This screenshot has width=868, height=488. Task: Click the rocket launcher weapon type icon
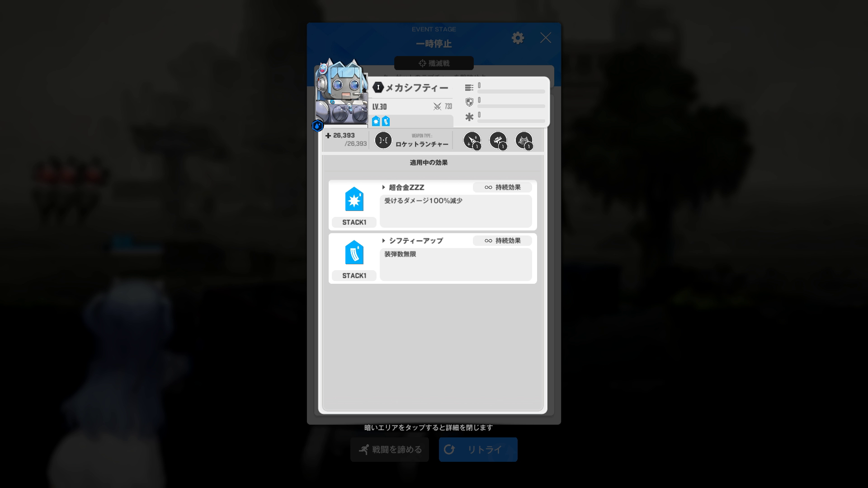(x=383, y=140)
